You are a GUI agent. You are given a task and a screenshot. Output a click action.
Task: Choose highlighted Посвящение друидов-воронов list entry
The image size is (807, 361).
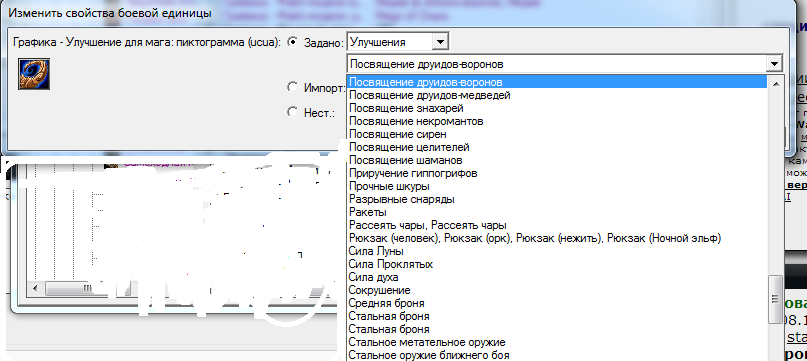point(557,82)
